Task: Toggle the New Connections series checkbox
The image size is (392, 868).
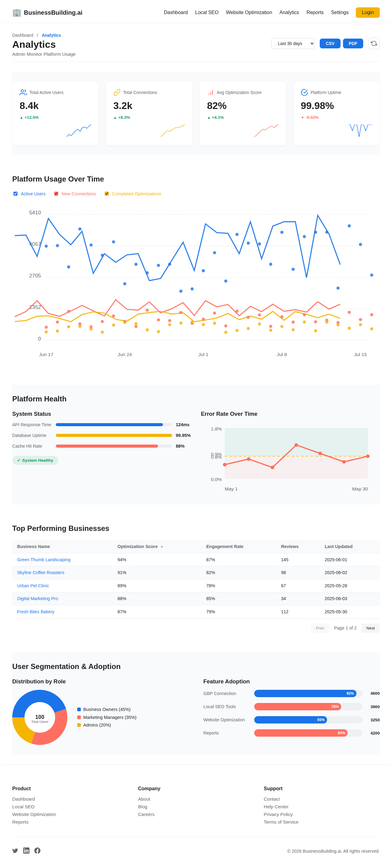Action: click(56, 194)
